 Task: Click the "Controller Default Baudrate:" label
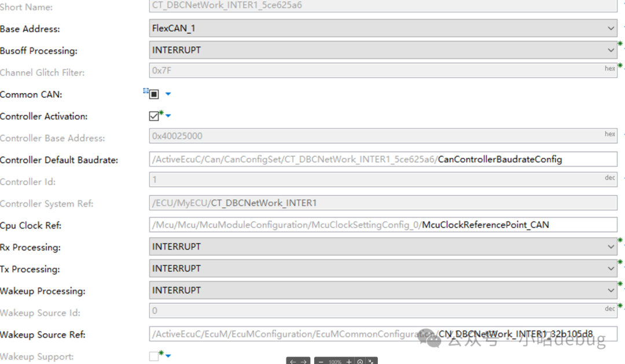[x=59, y=160]
